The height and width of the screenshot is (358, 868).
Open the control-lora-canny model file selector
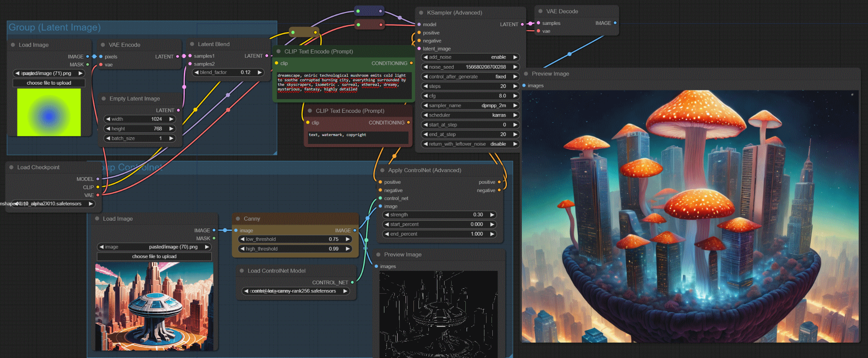coord(296,291)
